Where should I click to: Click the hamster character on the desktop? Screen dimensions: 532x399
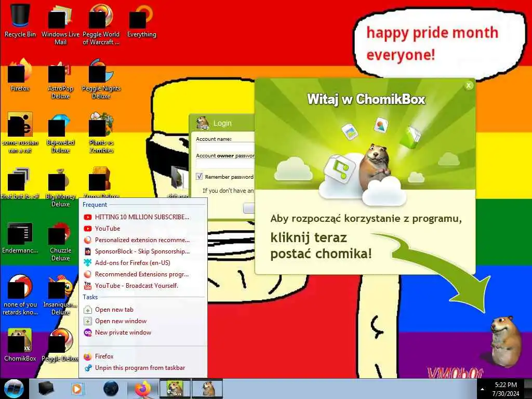coord(506,341)
